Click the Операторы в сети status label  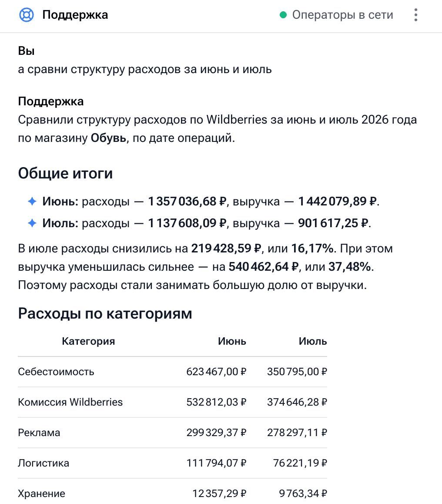coord(342,15)
